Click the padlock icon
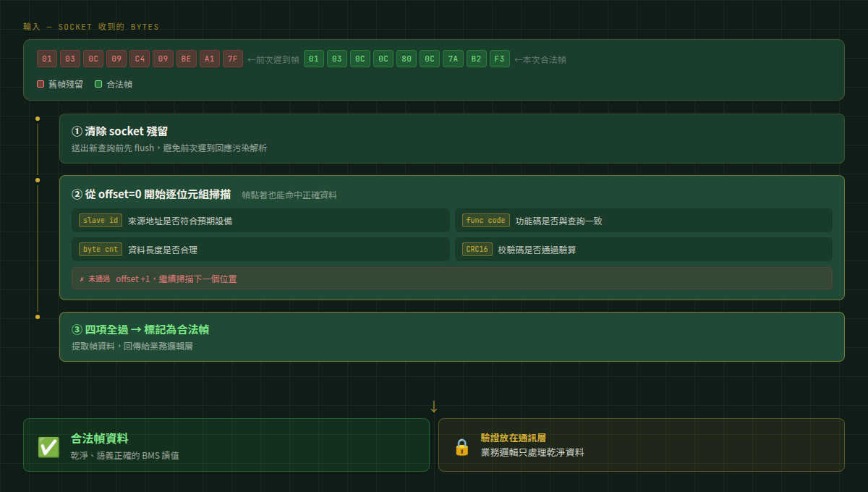 pyautogui.click(x=461, y=447)
